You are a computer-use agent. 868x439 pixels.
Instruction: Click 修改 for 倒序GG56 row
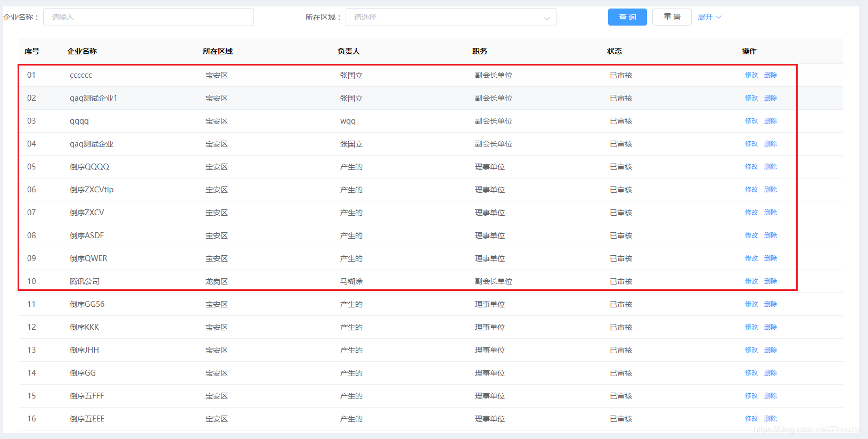point(751,304)
